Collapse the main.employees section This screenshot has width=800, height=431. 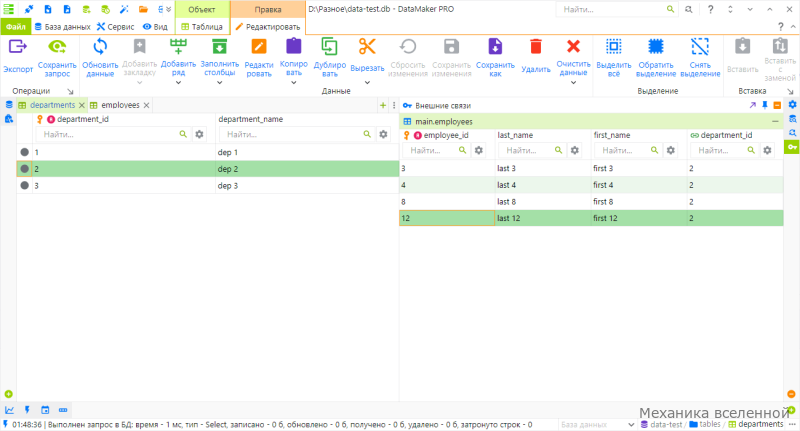click(776, 121)
